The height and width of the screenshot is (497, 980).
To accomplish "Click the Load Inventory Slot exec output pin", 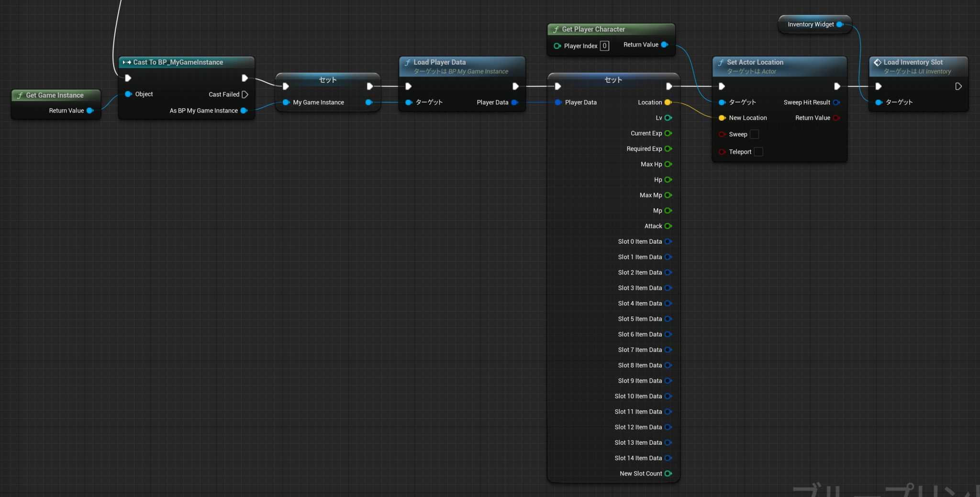I will 958,87.
